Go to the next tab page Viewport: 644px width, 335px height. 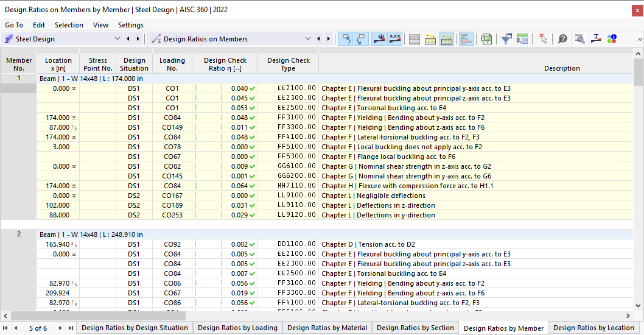[60, 328]
